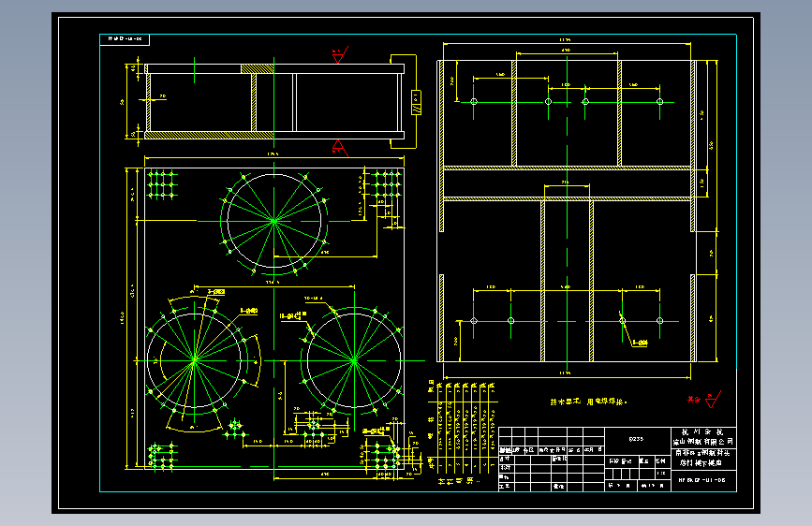
Task: Select the bottom-right bolt circle in plan view
Action: point(354,360)
